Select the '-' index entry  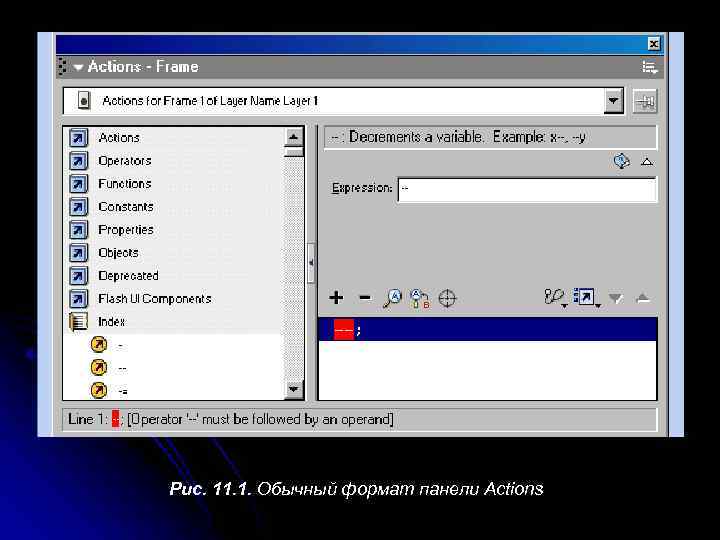click(120, 345)
